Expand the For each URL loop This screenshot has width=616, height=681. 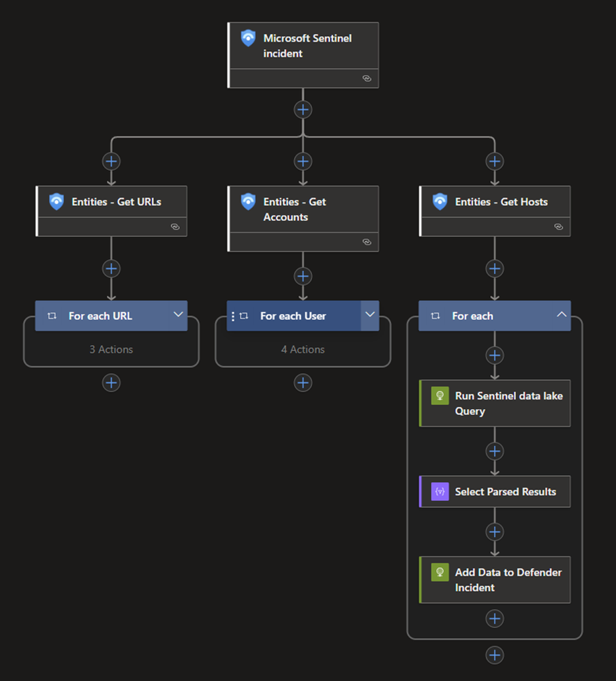[178, 314]
